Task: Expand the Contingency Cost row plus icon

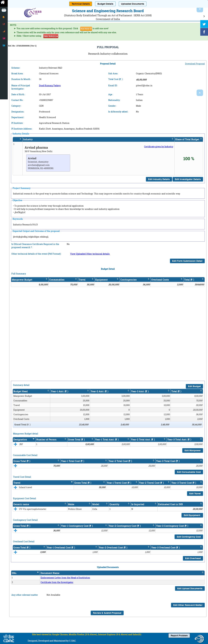Action: pyautogui.click(x=16, y=530)
